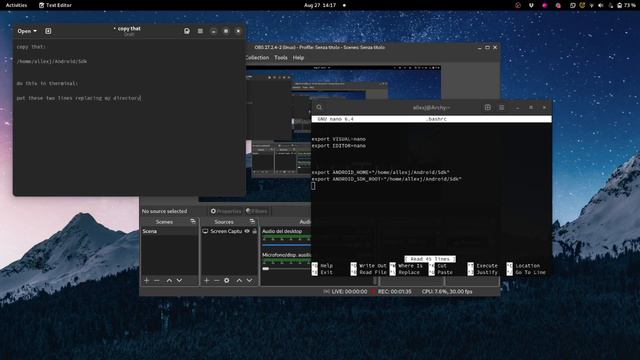This screenshot has width=640, height=360.
Task: Remove the selected source with minus button
Action: tap(217, 280)
